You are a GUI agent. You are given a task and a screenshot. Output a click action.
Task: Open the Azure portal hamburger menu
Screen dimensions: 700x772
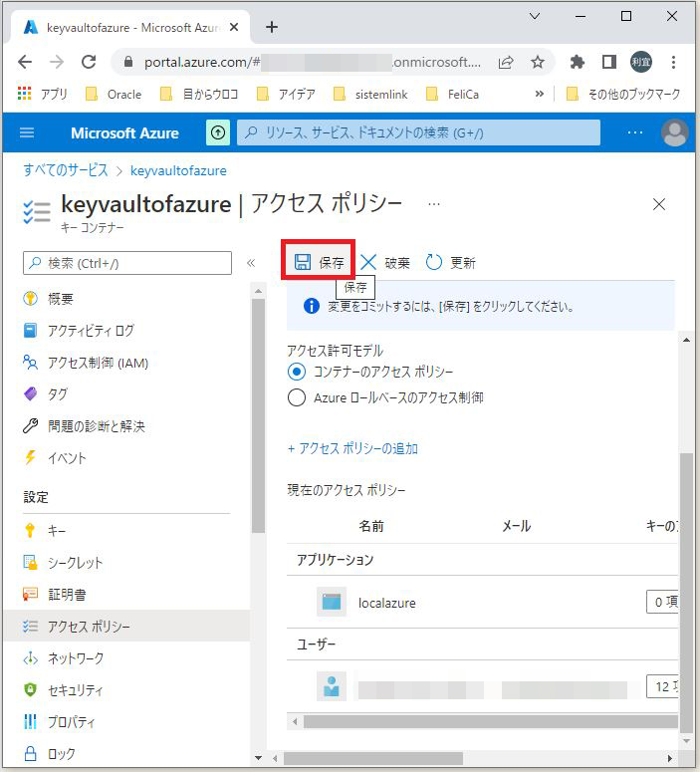pos(27,132)
